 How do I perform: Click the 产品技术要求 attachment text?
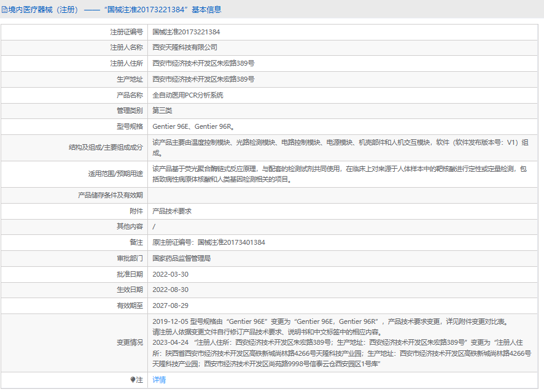click(x=172, y=211)
